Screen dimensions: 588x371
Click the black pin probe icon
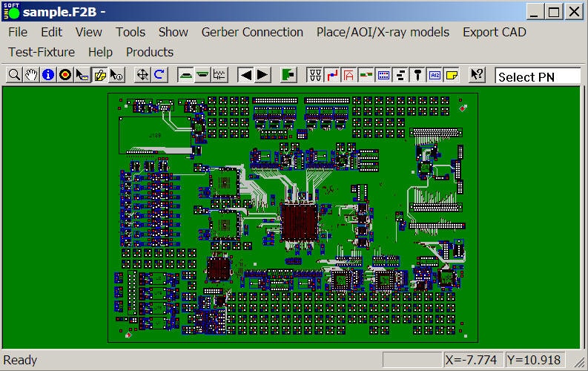pos(417,75)
